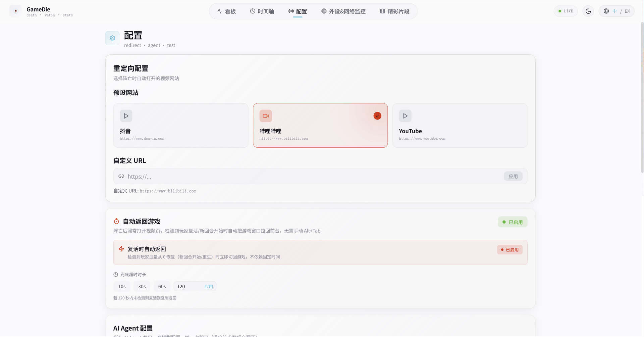The width and height of the screenshot is (644, 337).
Task: Click the 应用 button in custom URL row
Action: click(513, 176)
